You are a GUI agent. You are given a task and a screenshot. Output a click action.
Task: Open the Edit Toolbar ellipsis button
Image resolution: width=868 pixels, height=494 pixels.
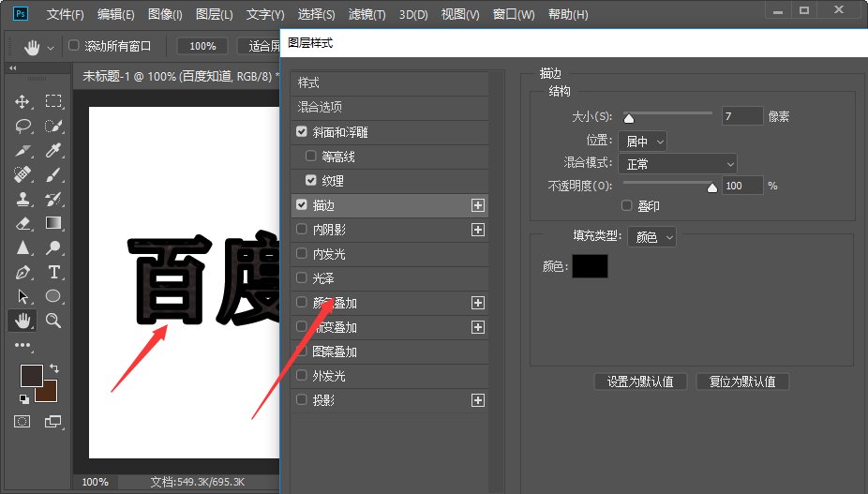[22, 345]
